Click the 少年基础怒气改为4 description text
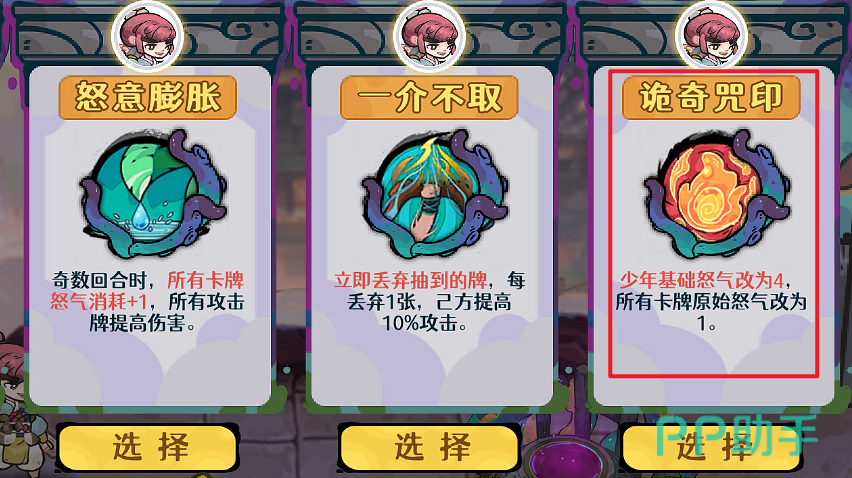The height and width of the screenshot is (478, 852). pos(701,280)
